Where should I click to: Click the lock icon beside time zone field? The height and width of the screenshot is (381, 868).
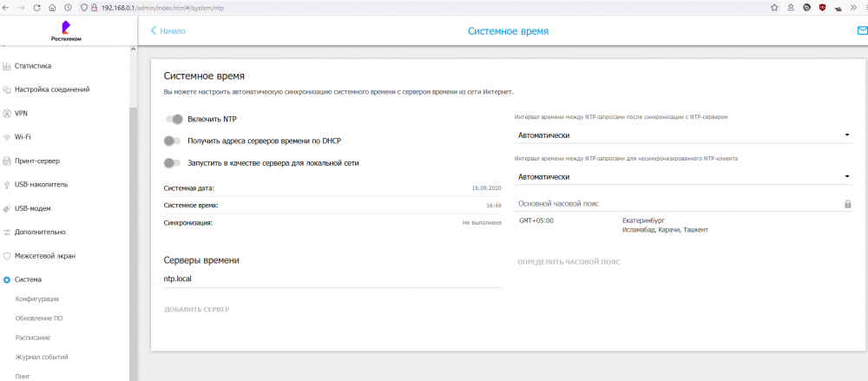(x=847, y=204)
